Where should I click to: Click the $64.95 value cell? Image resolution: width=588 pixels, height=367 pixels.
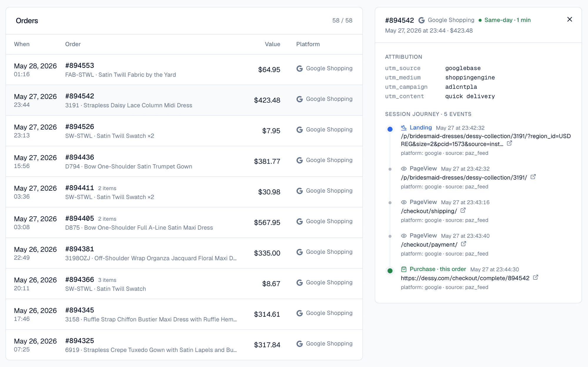269,70
